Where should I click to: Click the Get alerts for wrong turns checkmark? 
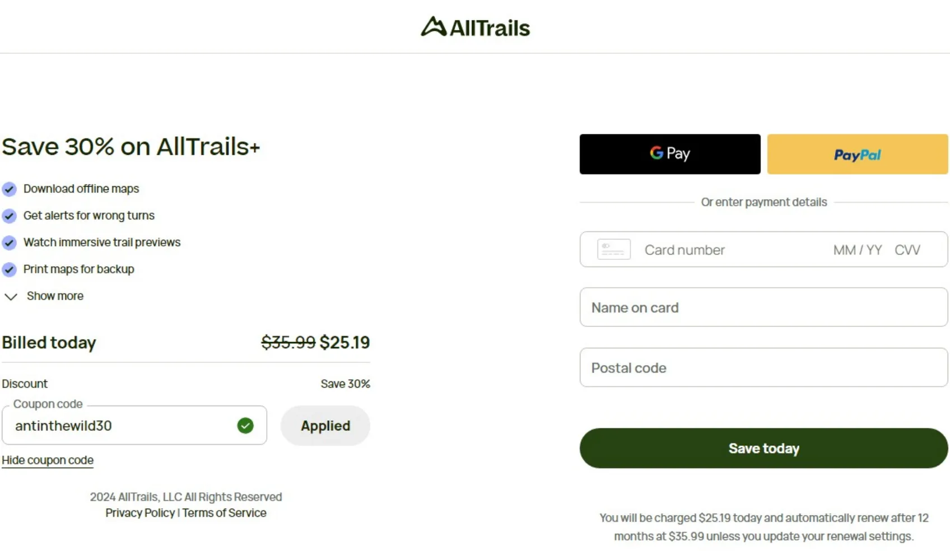point(10,216)
